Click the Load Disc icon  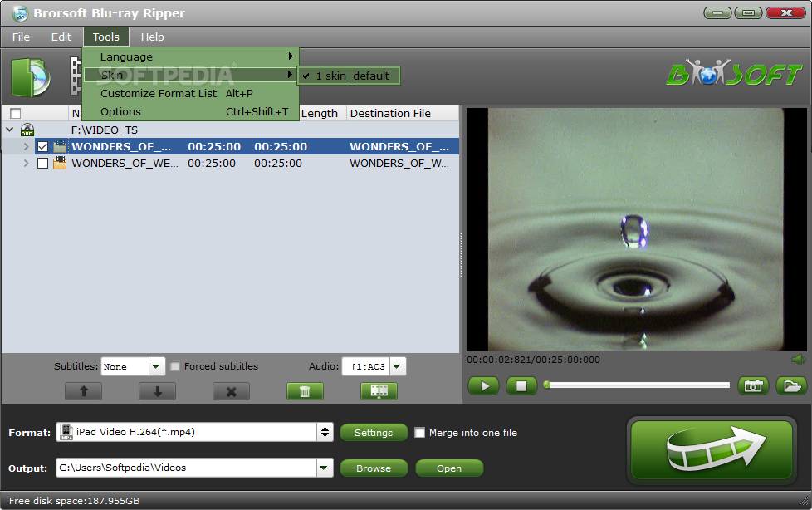[31, 78]
